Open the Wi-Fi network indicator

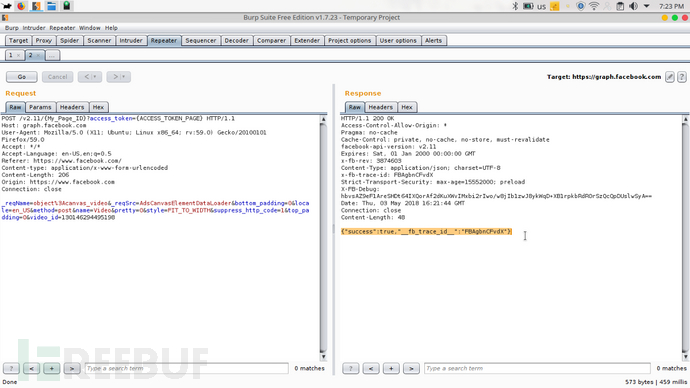tap(594, 6)
